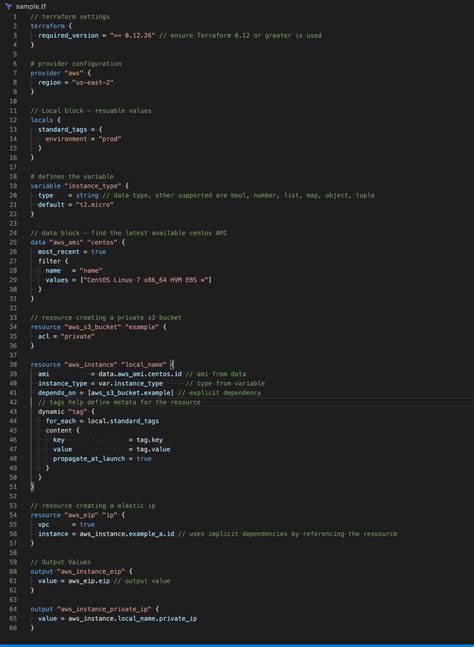Click aws_instance.local_name.private_ip on line 65
The image size is (474, 647).
click(x=132, y=619)
